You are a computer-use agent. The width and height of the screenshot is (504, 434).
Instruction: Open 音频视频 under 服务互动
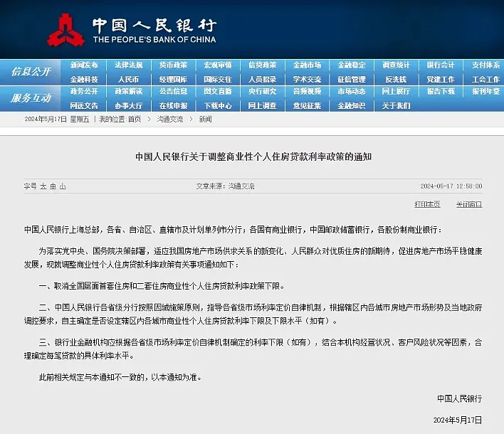(307, 92)
